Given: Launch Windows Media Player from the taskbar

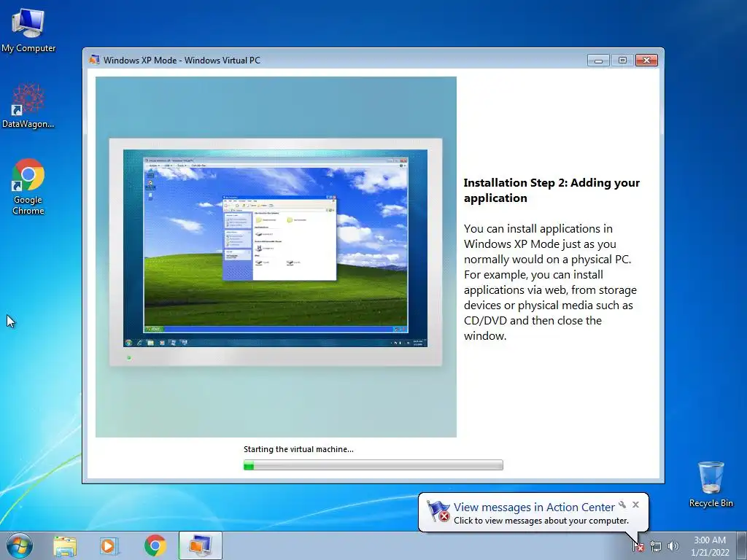Looking at the screenshot, I should pos(109,546).
